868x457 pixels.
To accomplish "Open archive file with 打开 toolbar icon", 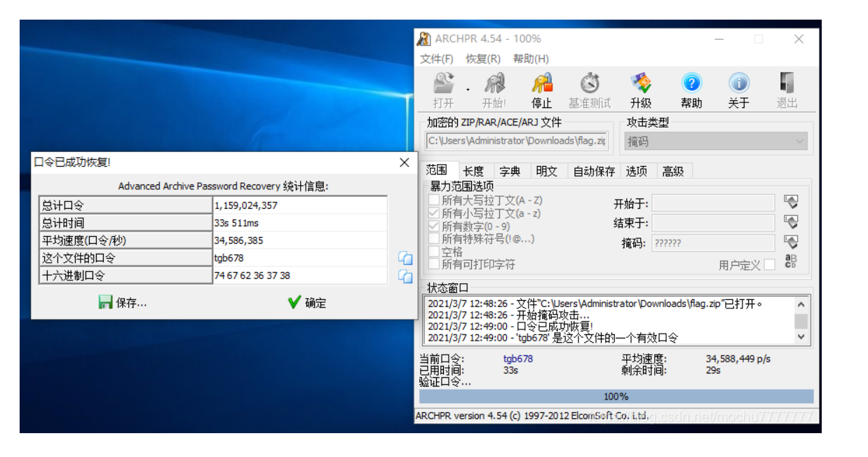I will pos(443,90).
